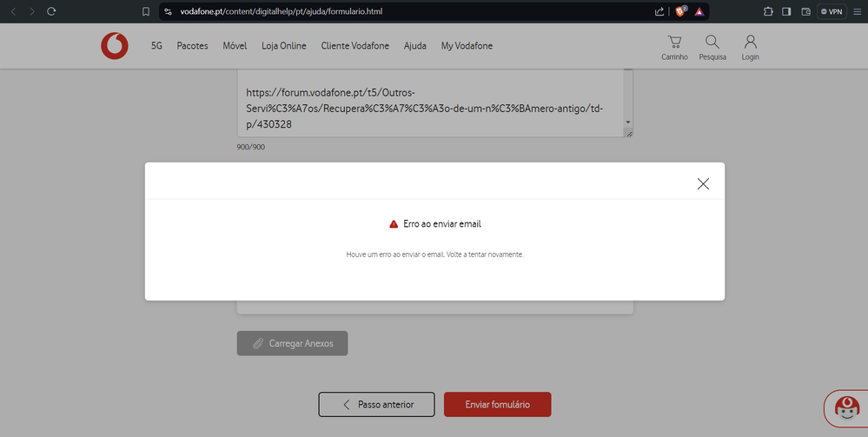
Task: Toggle the browser sidebar panel
Action: pyautogui.click(x=786, y=11)
